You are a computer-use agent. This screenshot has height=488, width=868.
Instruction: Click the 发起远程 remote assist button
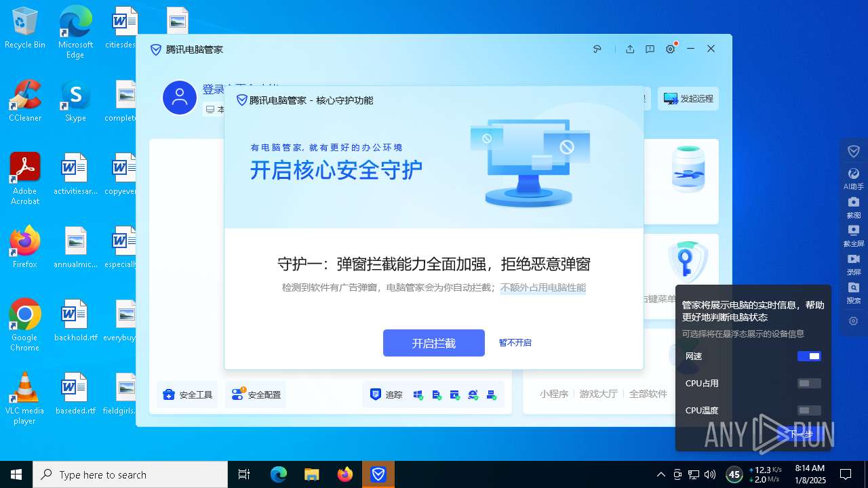(688, 98)
